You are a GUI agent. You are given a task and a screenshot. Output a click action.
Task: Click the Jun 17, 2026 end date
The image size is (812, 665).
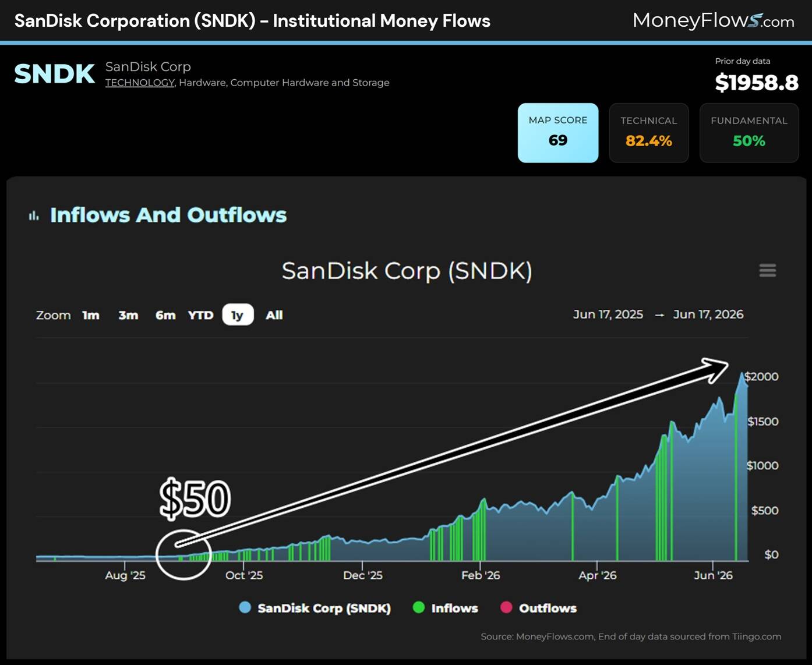pyautogui.click(x=708, y=314)
